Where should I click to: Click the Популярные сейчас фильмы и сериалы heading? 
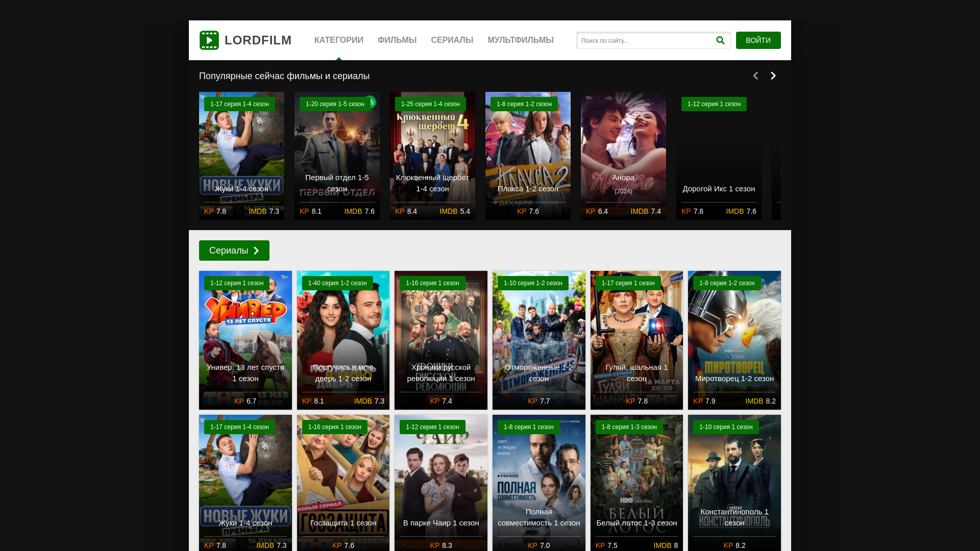pyautogui.click(x=284, y=76)
